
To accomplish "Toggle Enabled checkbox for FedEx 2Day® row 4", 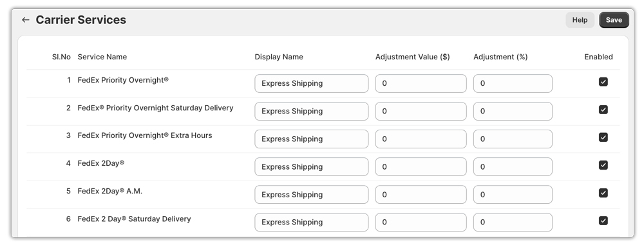I will click(603, 165).
